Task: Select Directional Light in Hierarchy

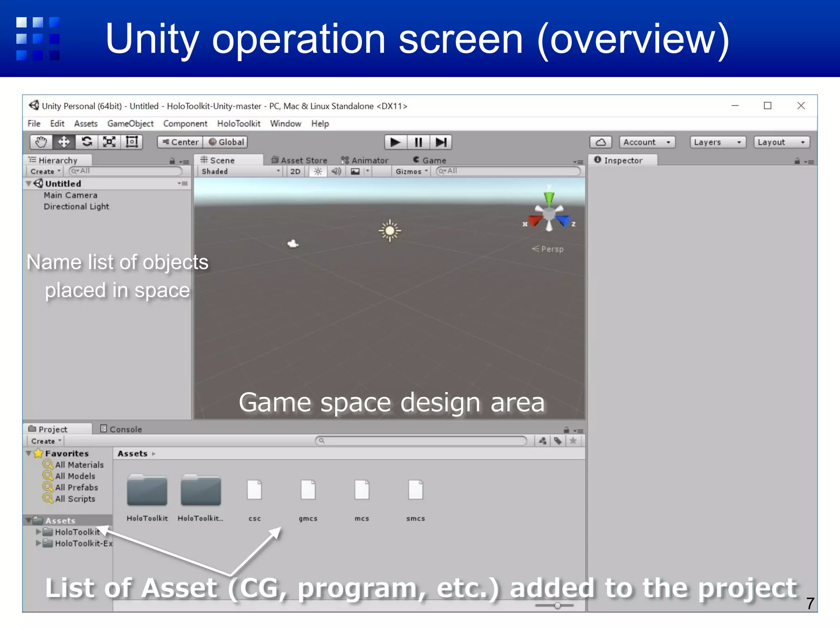Action: [x=76, y=206]
